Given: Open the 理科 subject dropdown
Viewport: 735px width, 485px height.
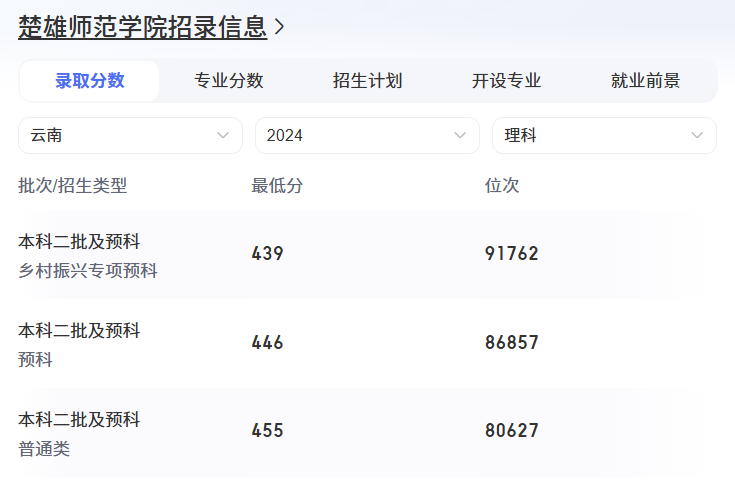Looking at the screenshot, I should pos(604,135).
